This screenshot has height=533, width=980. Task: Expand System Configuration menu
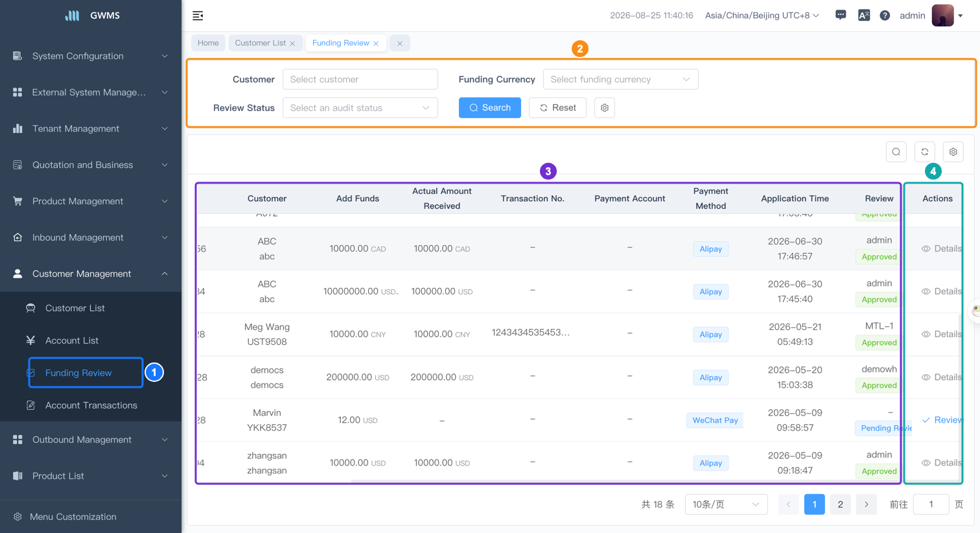(x=91, y=56)
